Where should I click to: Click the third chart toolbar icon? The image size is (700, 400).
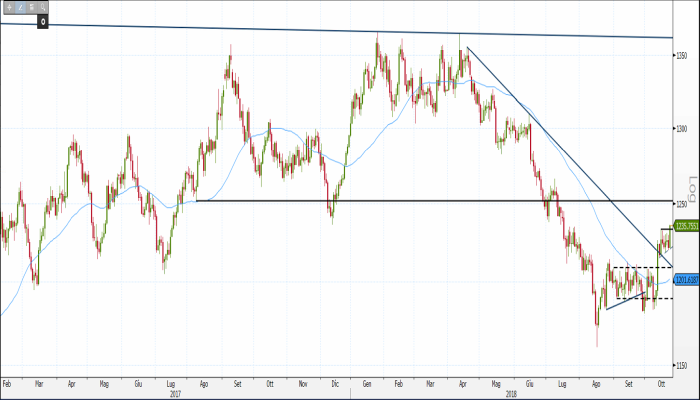(30, 7)
